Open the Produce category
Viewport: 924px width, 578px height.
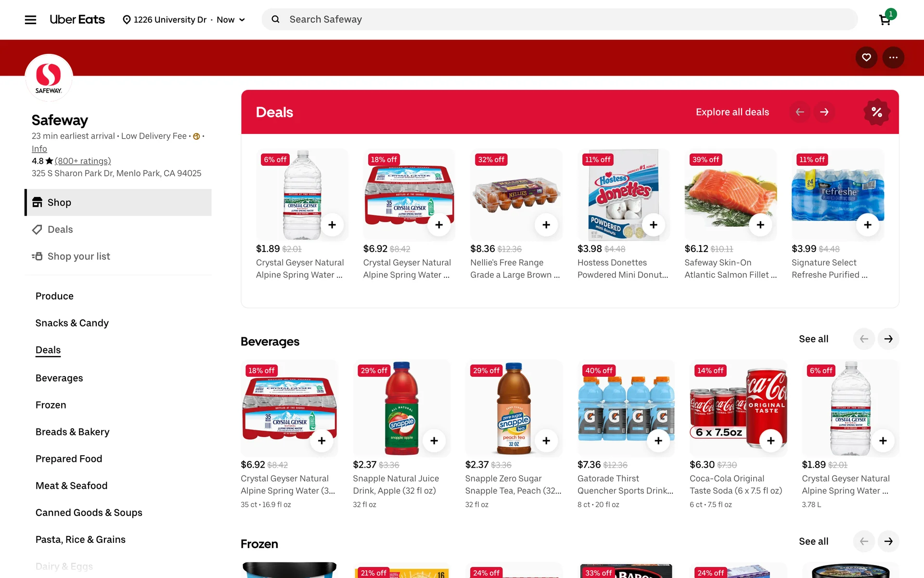[54, 296]
